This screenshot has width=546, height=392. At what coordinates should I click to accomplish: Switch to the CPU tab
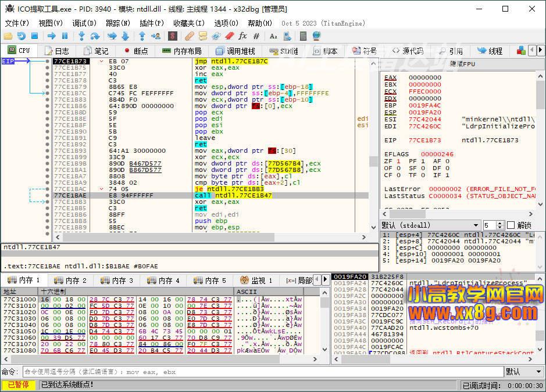pyautogui.click(x=19, y=51)
